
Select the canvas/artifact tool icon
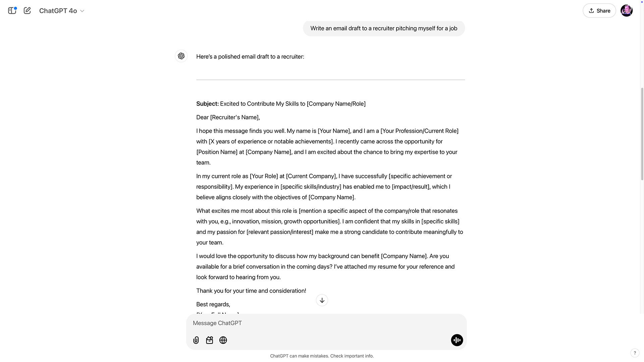point(209,340)
